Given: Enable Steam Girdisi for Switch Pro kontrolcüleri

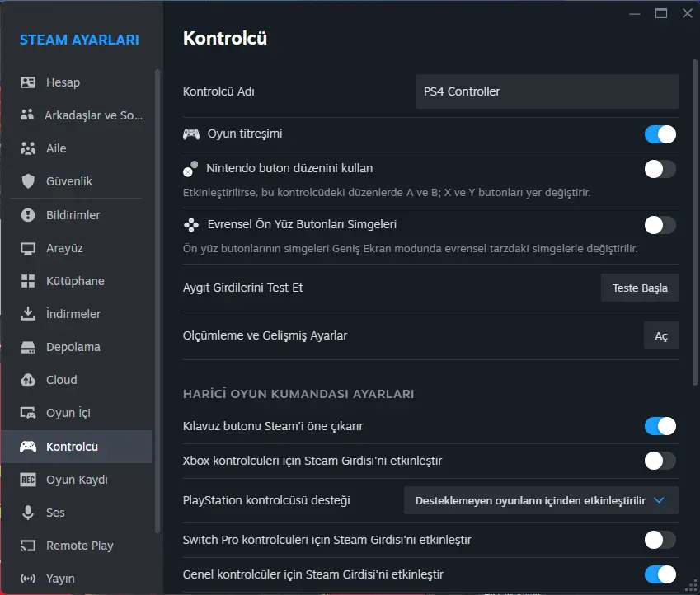Looking at the screenshot, I should (x=660, y=540).
